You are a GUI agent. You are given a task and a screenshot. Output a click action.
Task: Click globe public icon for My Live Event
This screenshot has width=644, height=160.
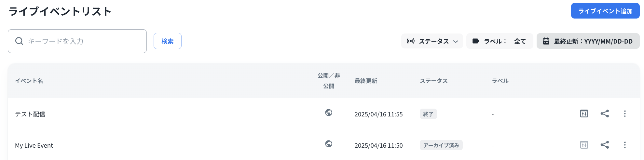tap(329, 144)
